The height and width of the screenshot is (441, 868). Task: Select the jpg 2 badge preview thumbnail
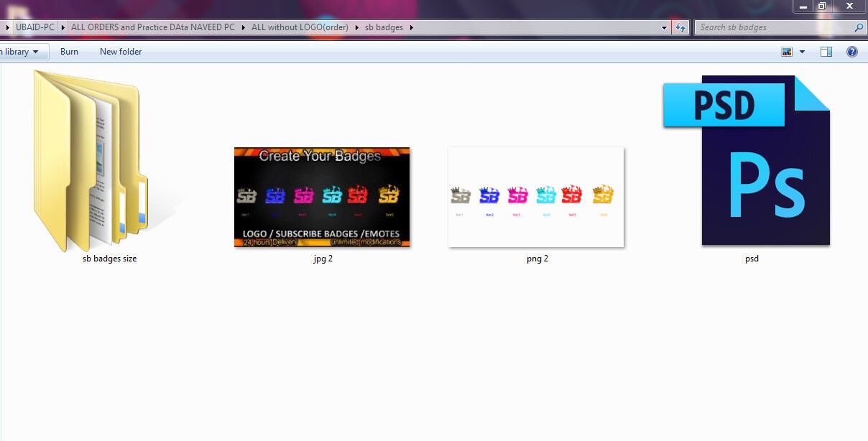point(322,197)
